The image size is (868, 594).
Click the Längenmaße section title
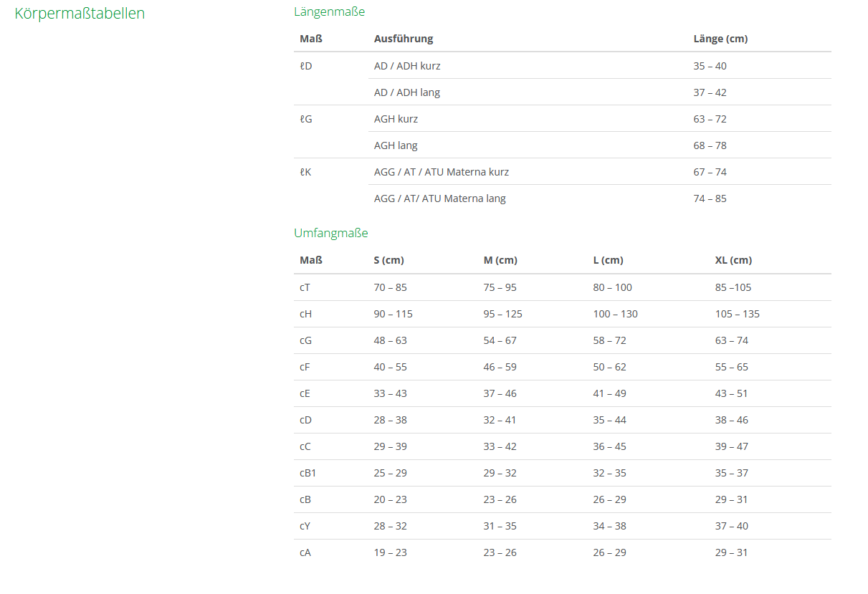tap(329, 11)
